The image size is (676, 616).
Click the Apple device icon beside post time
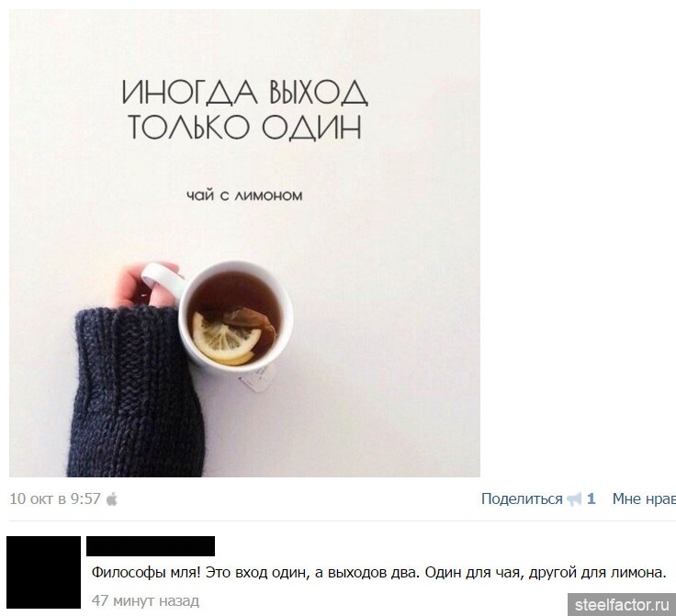[x=112, y=498]
